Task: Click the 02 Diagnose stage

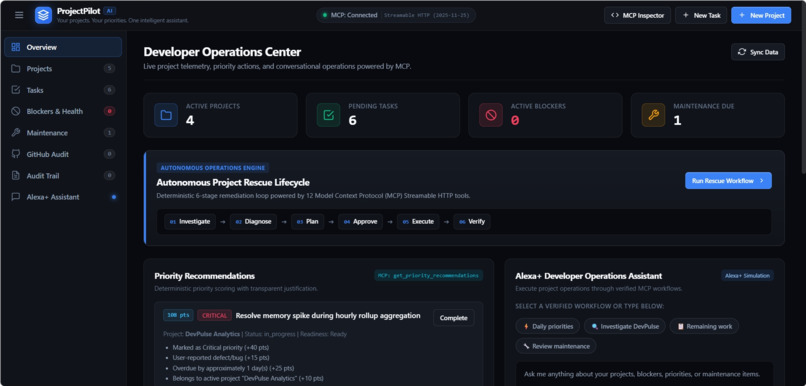Action: click(253, 222)
